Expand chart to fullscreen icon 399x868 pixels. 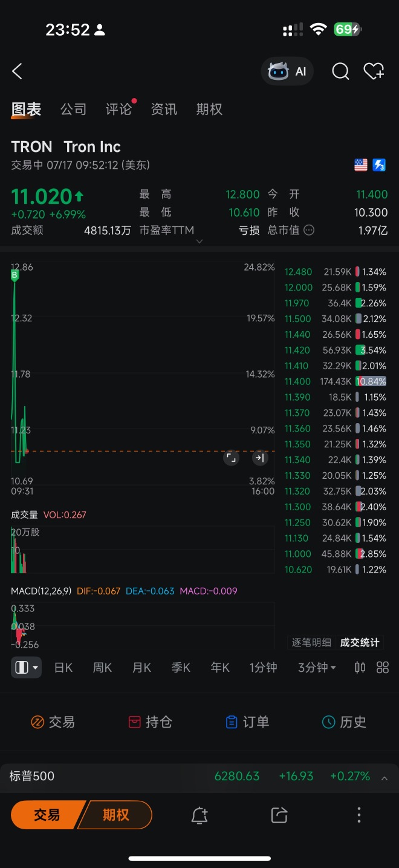tap(231, 458)
